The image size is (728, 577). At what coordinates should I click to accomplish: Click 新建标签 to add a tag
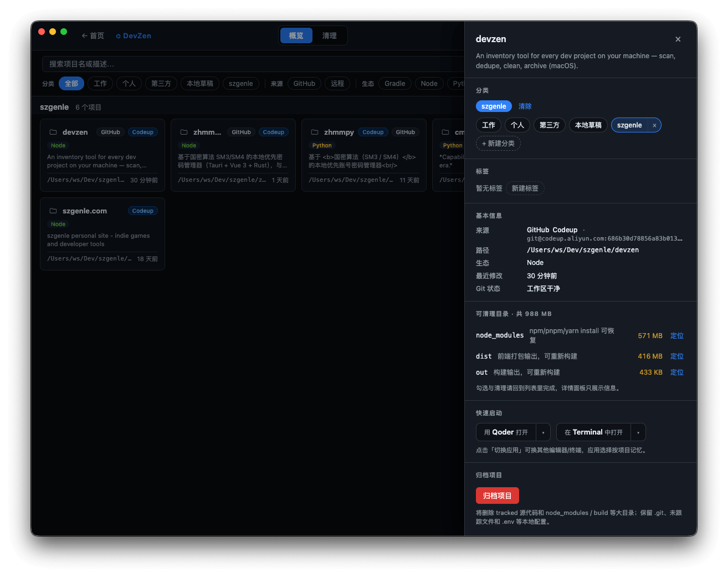[x=525, y=188]
